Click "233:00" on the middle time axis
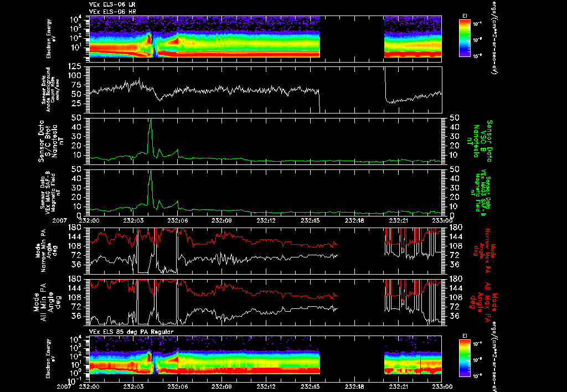This screenshot has height=392, width=567. [x=442, y=220]
